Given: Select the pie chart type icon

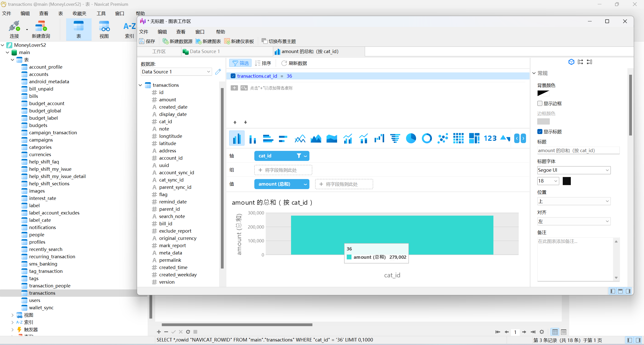Looking at the screenshot, I should click(x=411, y=138).
